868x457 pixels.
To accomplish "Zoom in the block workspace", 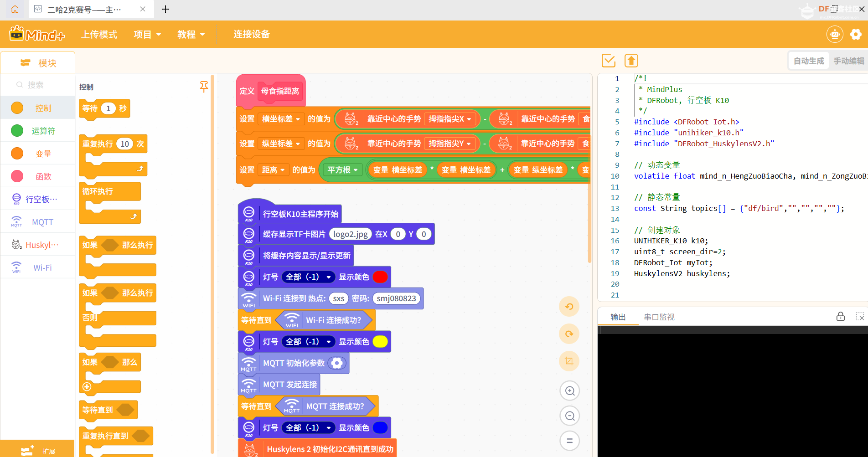I will point(570,390).
